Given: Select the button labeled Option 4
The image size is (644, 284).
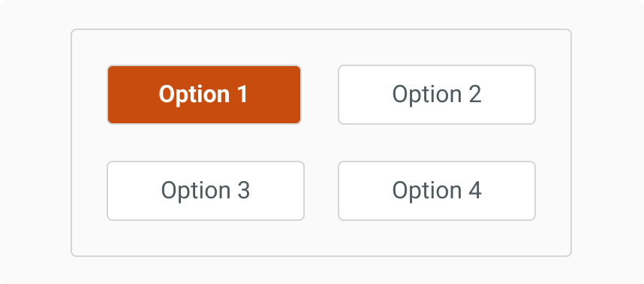Looking at the screenshot, I should [x=437, y=191].
